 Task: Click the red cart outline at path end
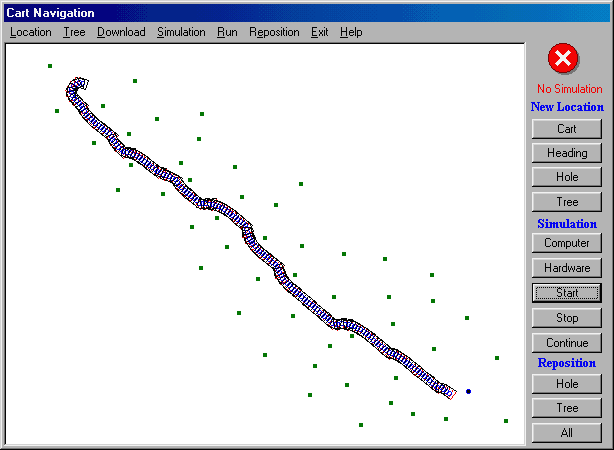pyautogui.click(x=451, y=393)
